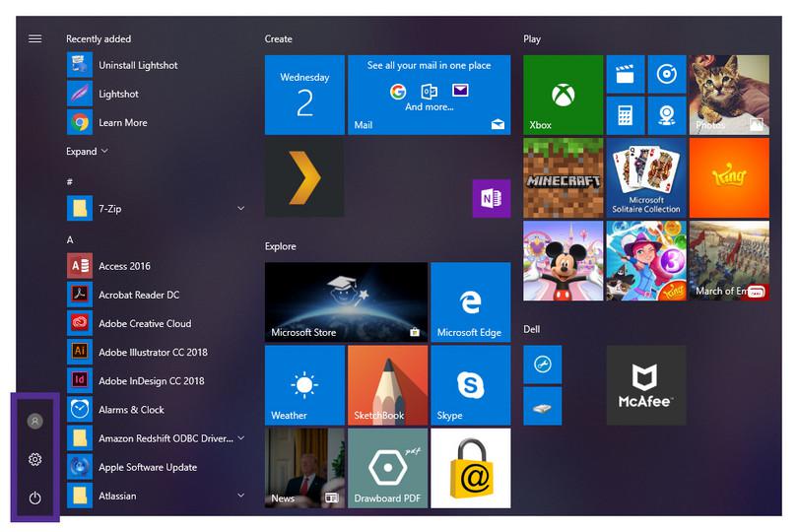Click the # letter group header

click(70, 181)
